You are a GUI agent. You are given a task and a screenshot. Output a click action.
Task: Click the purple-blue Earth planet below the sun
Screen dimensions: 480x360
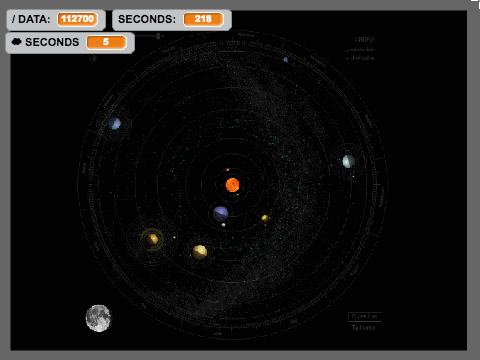pyautogui.click(x=220, y=214)
